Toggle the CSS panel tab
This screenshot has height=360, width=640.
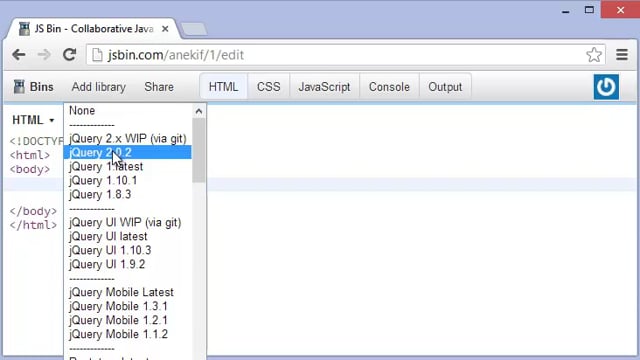268,87
